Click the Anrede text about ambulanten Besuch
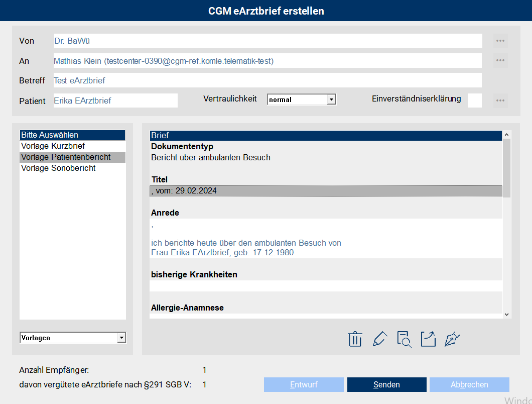 click(x=246, y=243)
